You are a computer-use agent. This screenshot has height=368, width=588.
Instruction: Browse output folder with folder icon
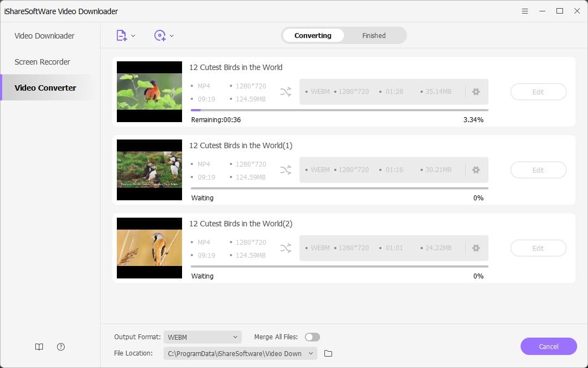tap(328, 353)
